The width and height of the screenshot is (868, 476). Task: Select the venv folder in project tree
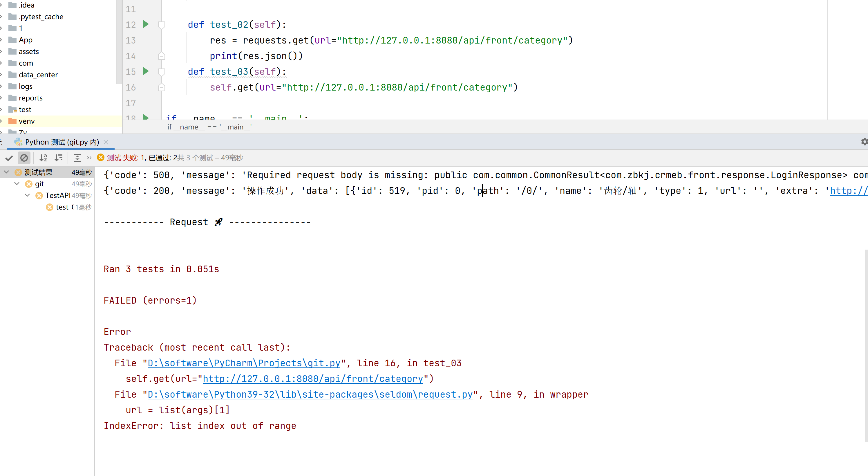click(27, 121)
